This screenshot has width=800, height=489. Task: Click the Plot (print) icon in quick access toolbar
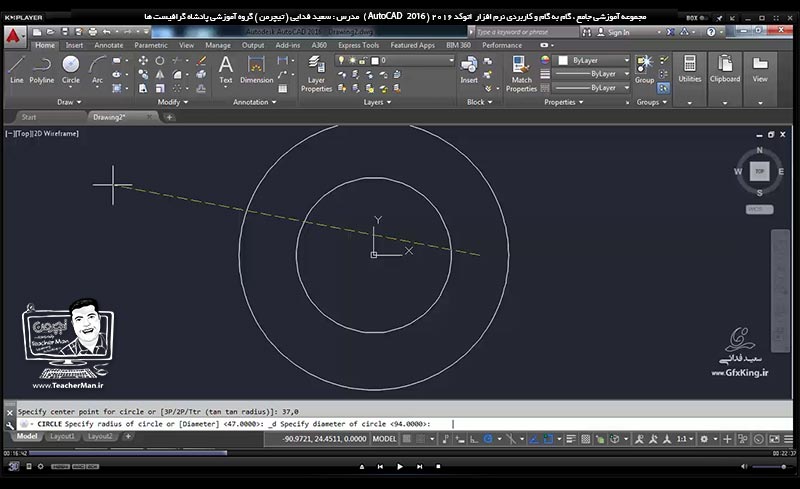[92, 32]
